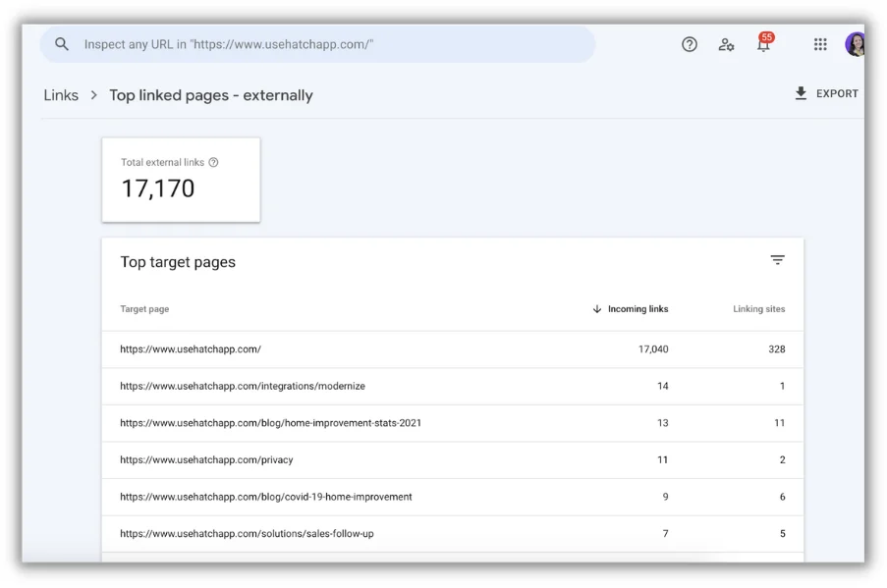The image size is (887, 588).
Task: Sort by Incoming links column header
Action: [631, 308]
